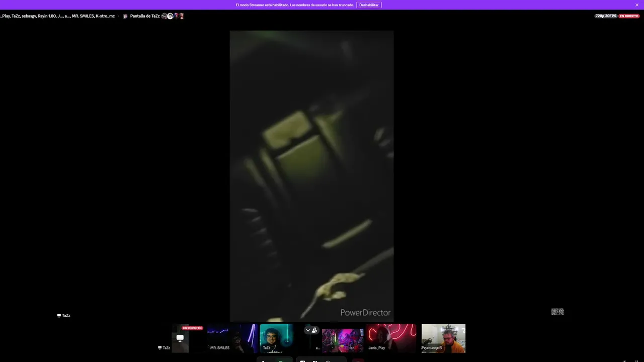Click the main PowerDirector stream video
The height and width of the screenshot is (362, 644).
[x=311, y=176]
